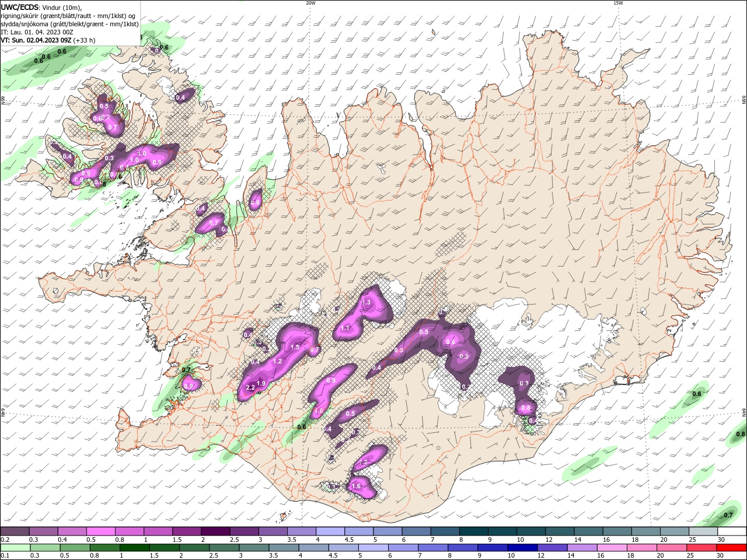Click the upper-scale swatch between 0.2 and 0.3
The width and height of the screenshot is (747, 560).
[15, 531]
